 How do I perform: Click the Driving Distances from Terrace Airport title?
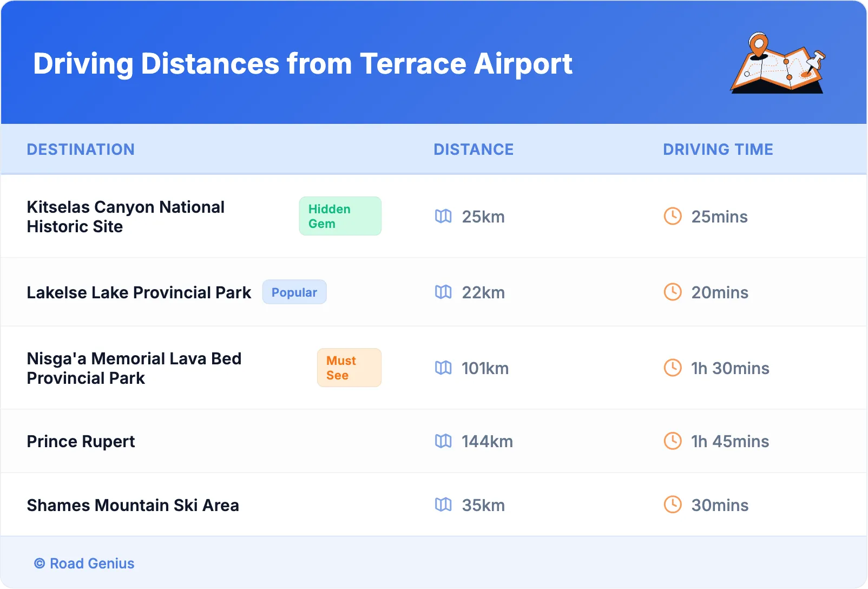(x=303, y=64)
